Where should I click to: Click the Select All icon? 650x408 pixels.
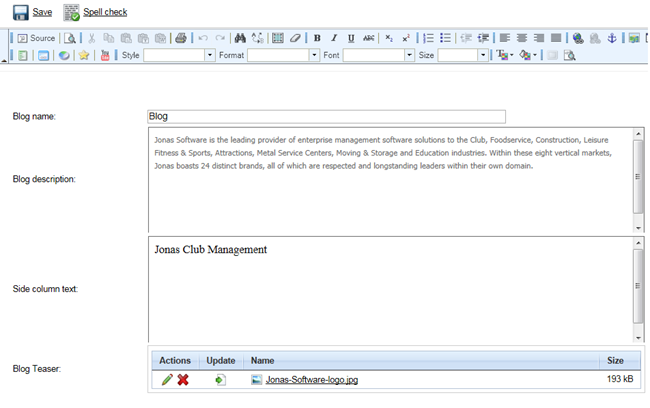[x=278, y=38]
